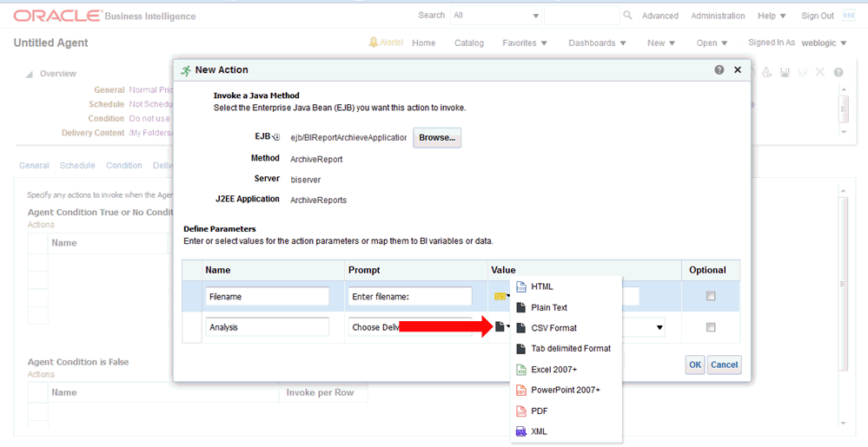The image size is (868, 447).
Task: Open the Advanced search link
Action: pos(659,16)
